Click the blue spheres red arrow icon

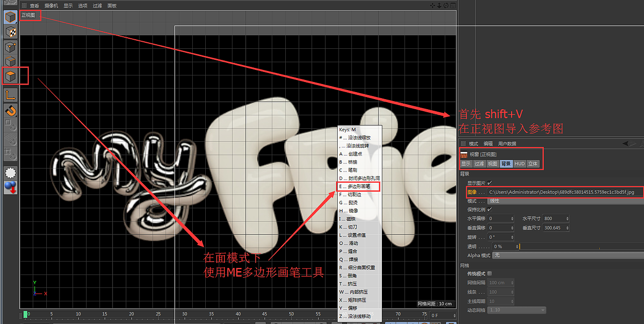click(x=10, y=187)
